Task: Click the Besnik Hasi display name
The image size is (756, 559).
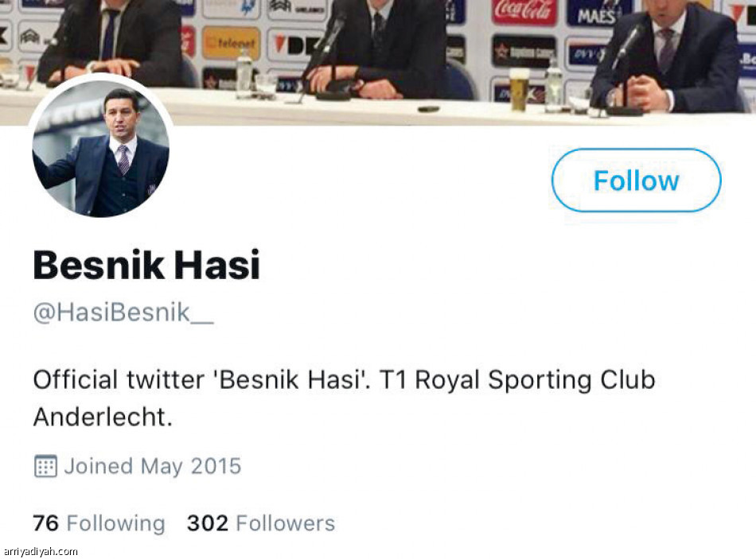Action: tap(146, 265)
